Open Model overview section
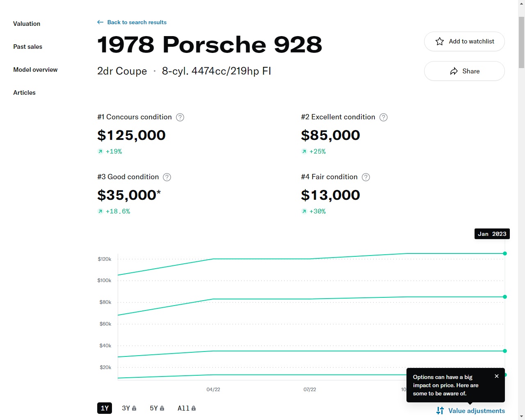 tap(35, 70)
